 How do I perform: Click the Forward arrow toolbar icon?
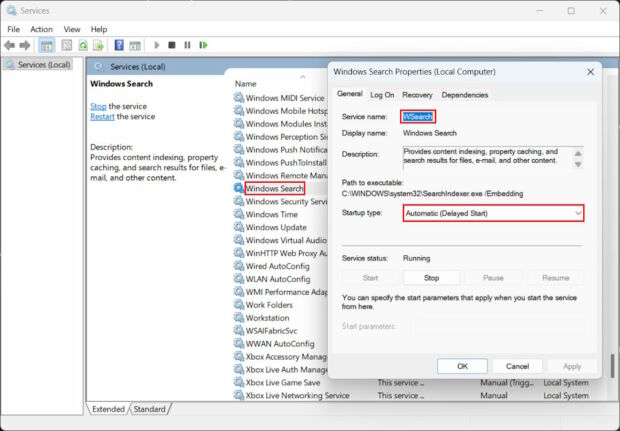pos(25,45)
